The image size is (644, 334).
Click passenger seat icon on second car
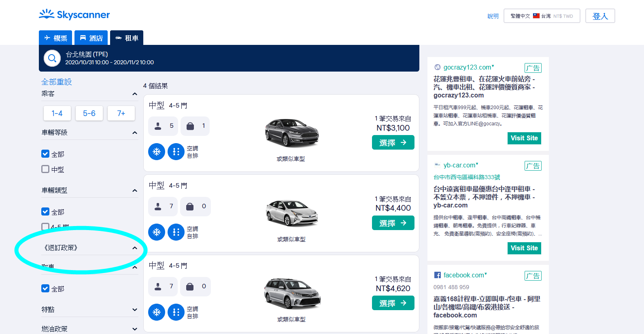158,207
